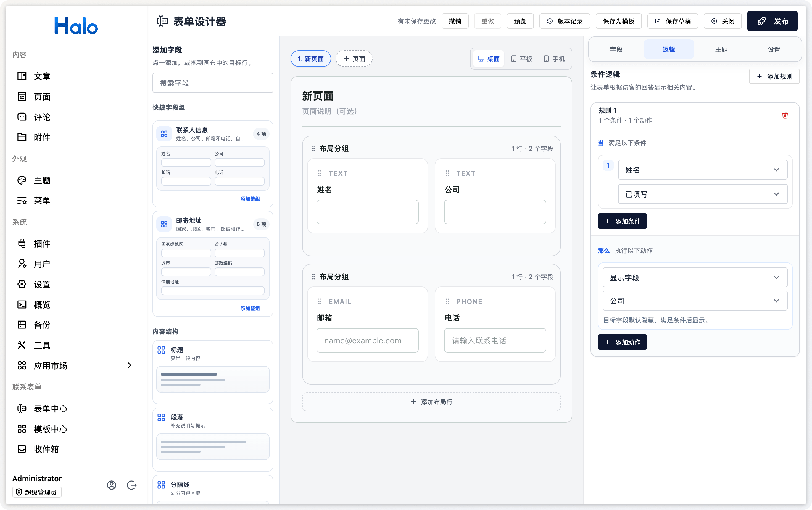Viewport: 812px width, 510px height.
Task: Click drag handle of the PHONE field
Action: (447, 301)
